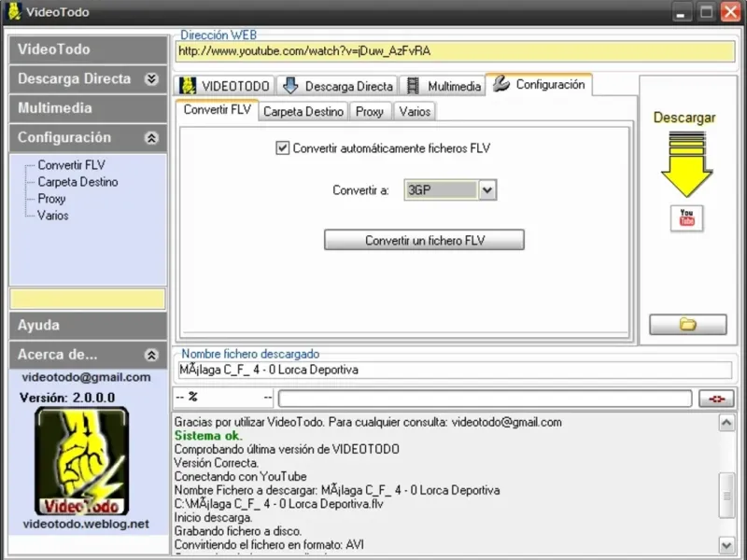Collapse the Configuración sidebar section
This screenshot has height=560, width=747.
pos(151,137)
